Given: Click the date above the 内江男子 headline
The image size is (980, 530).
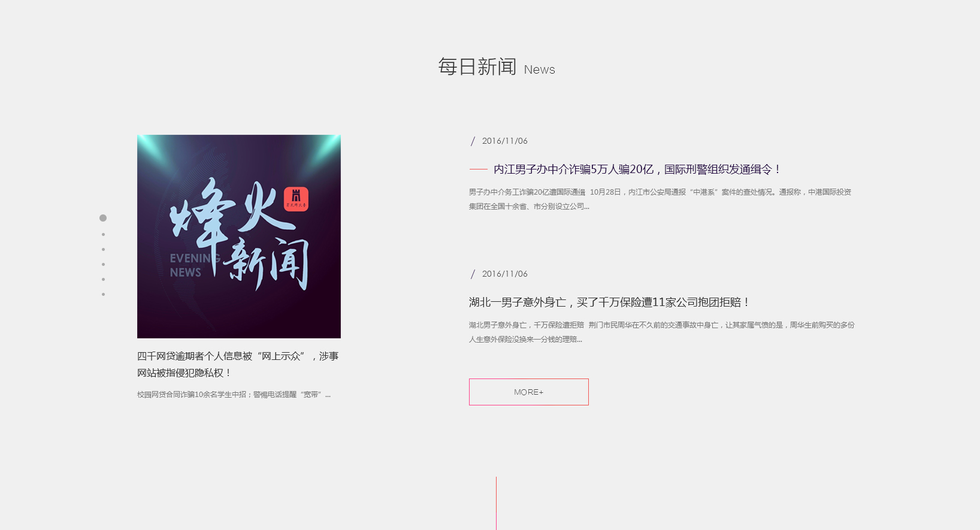Looking at the screenshot, I should point(504,141).
